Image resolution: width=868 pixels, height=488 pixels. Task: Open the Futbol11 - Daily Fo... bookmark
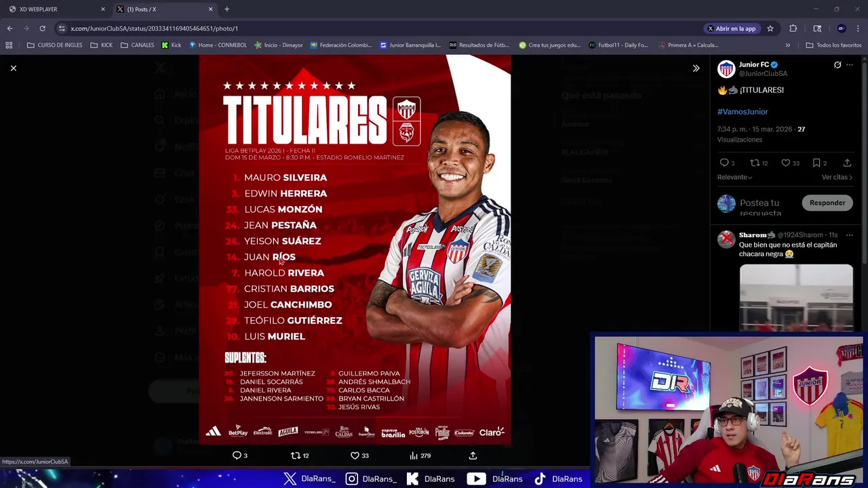618,45
